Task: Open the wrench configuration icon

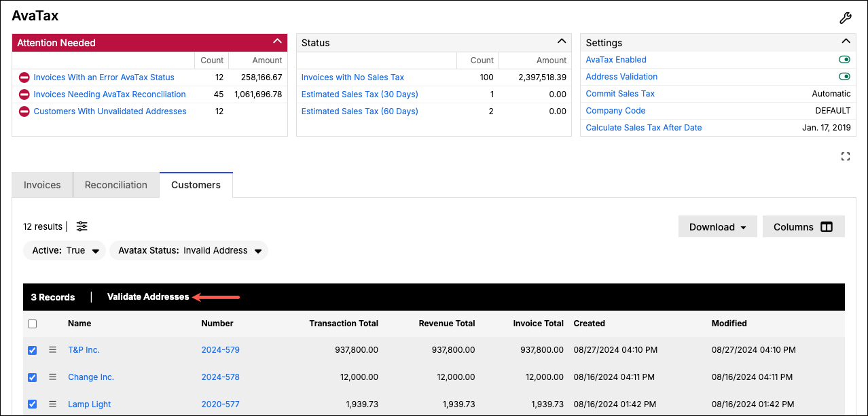Action: pos(845,18)
